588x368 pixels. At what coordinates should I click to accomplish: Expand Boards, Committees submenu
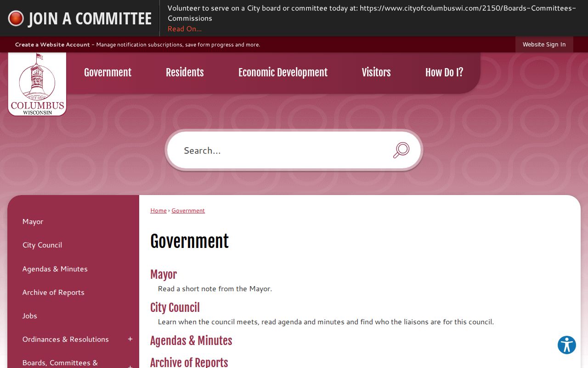point(130,367)
